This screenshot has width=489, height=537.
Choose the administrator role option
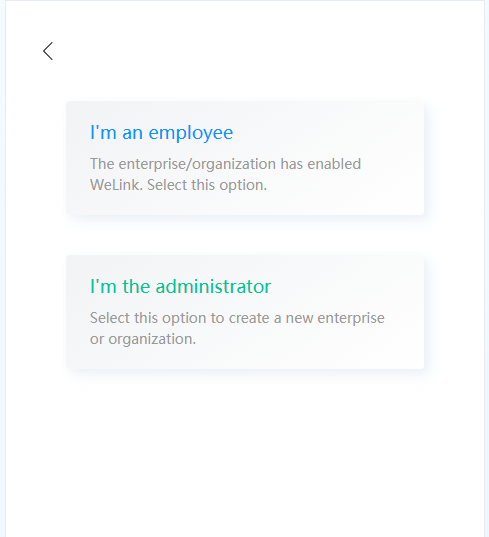pyautogui.click(x=245, y=312)
